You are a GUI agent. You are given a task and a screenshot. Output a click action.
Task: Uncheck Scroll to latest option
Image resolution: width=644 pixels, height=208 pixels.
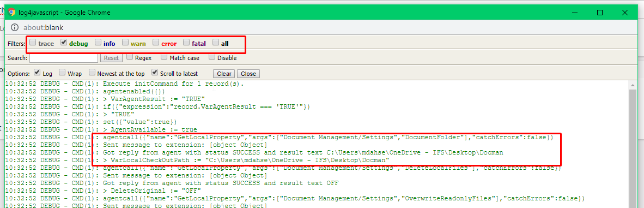(154, 73)
